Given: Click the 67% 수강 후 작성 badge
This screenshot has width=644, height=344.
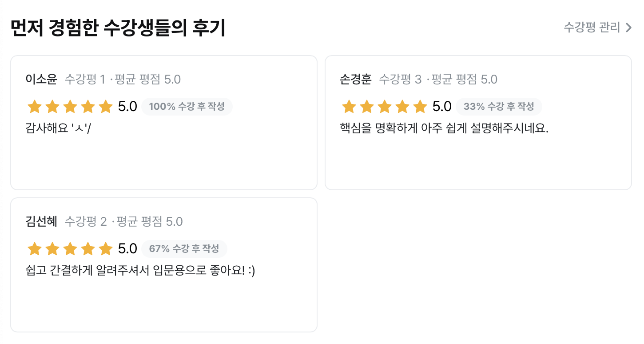Looking at the screenshot, I should point(184,249).
